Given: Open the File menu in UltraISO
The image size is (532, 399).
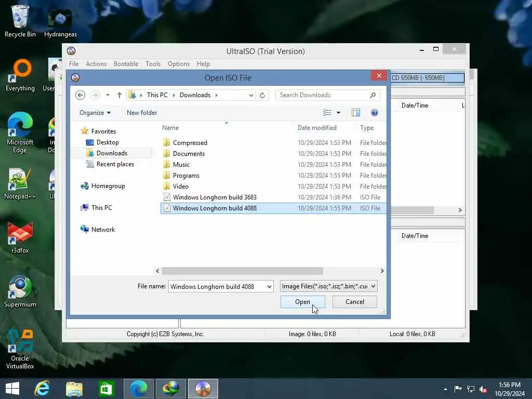Looking at the screenshot, I should [x=74, y=64].
